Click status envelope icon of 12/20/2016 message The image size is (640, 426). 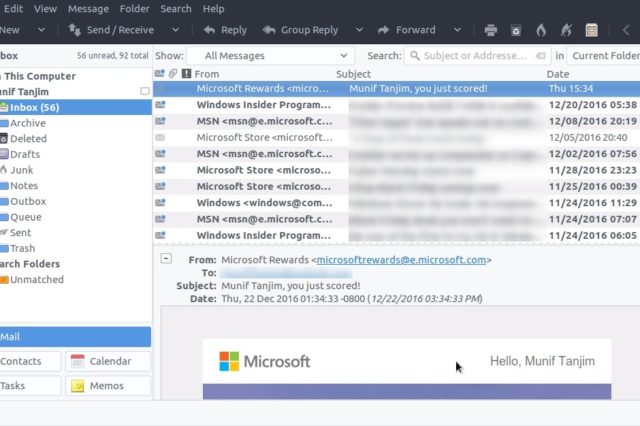click(160, 105)
